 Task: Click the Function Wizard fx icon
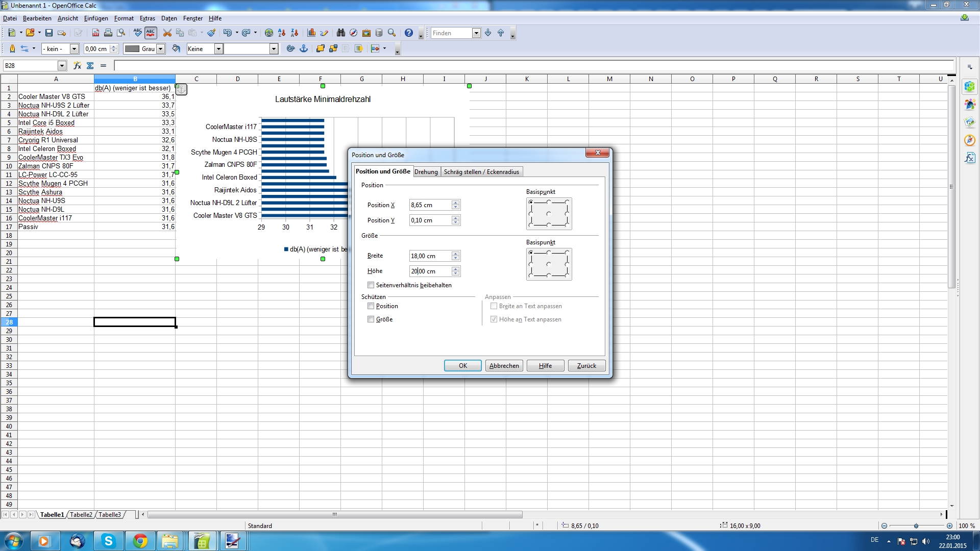coord(77,66)
